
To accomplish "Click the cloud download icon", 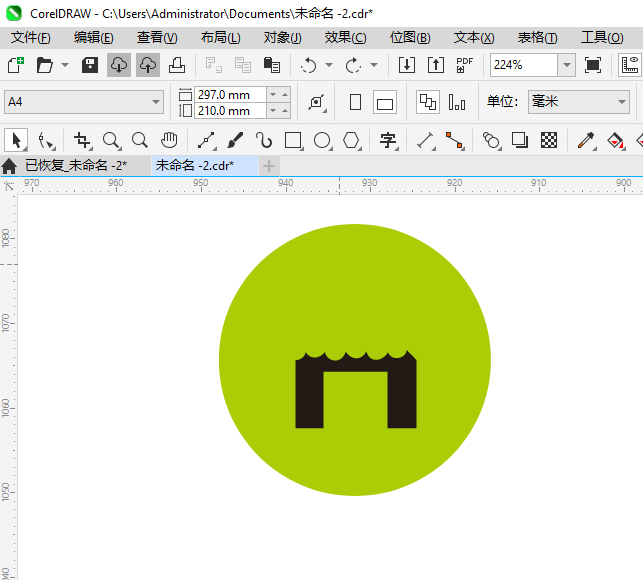I will 119,65.
